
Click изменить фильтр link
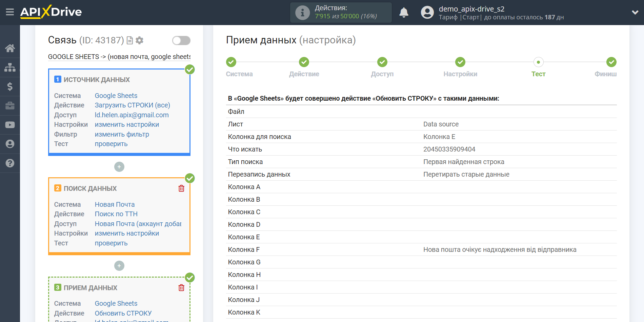[x=122, y=134]
